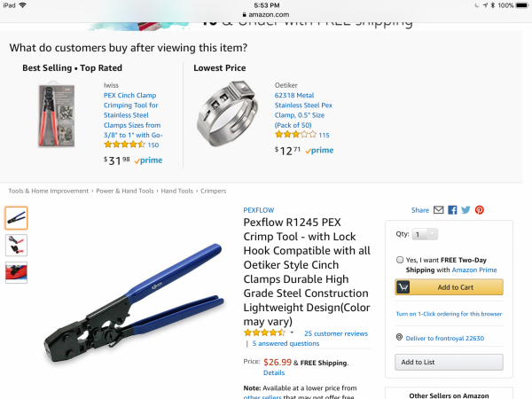Image resolution: width=532 pixels, height=399 pixels.
Task: Expand star rating breakdown arrow
Action: [292, 332]
